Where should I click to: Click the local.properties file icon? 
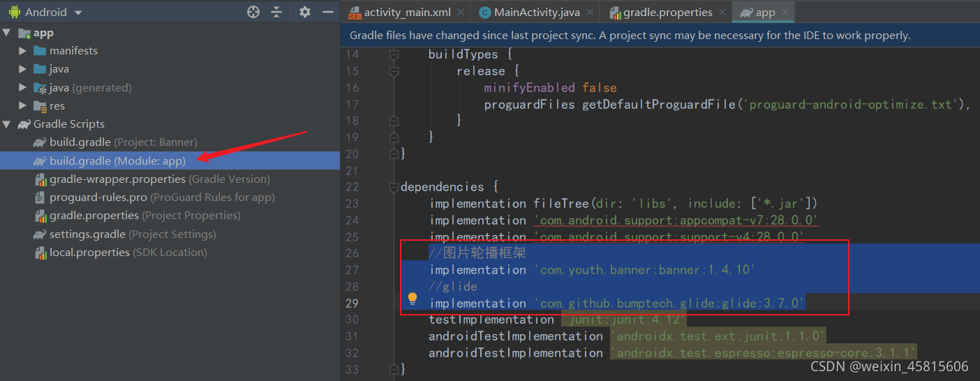(x=40, y=252)
